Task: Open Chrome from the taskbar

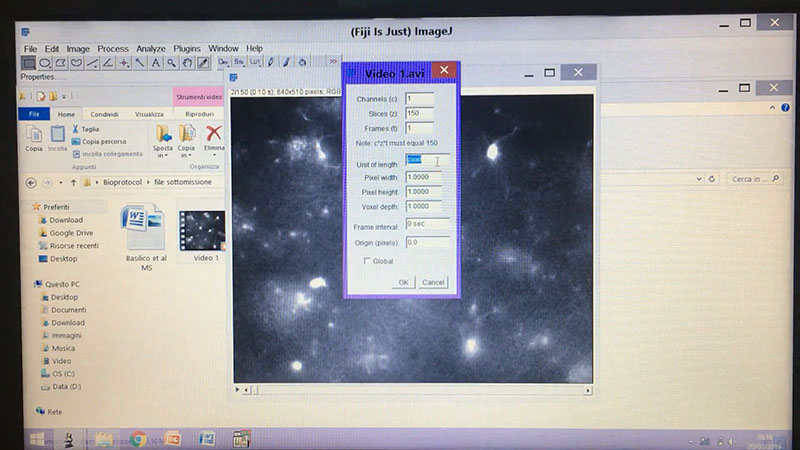Action: pyautogui.click(x=138, y=439)
